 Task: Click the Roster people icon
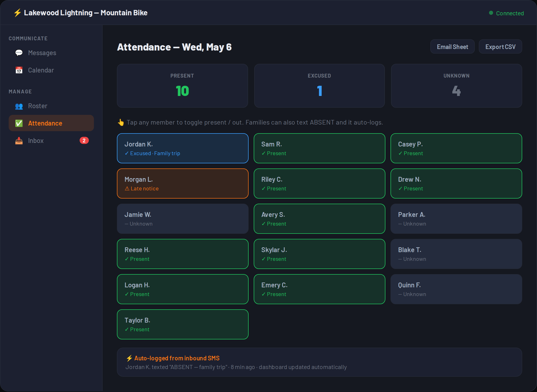(x=19, y=106)
